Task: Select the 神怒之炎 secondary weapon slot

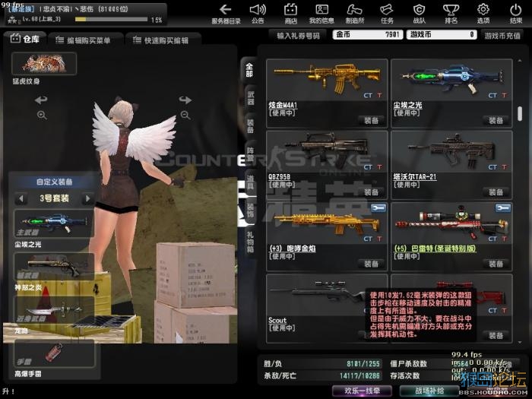Action: pyautogui.click(x=54, y=267)
